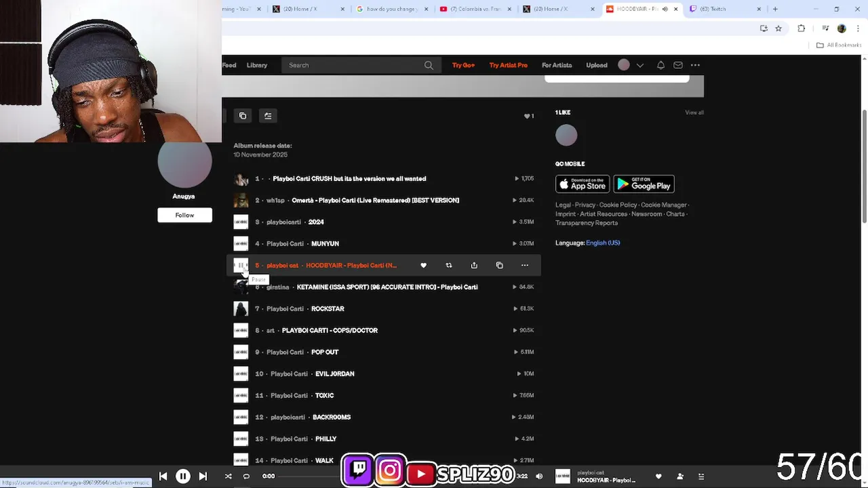Open the notifications bell in SoundCloud's header
Viewport: 868px width, 488px height.
coord(660,65)
